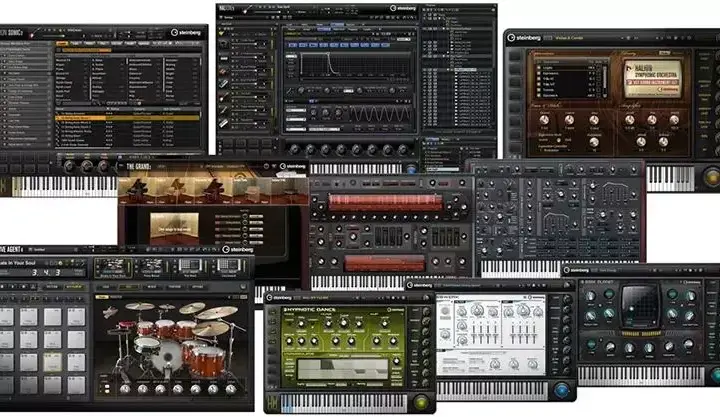This screenshot has width=720, height=417.
Task: Hit the tambourine icon above the drum kit
Action: click(110, 313)
